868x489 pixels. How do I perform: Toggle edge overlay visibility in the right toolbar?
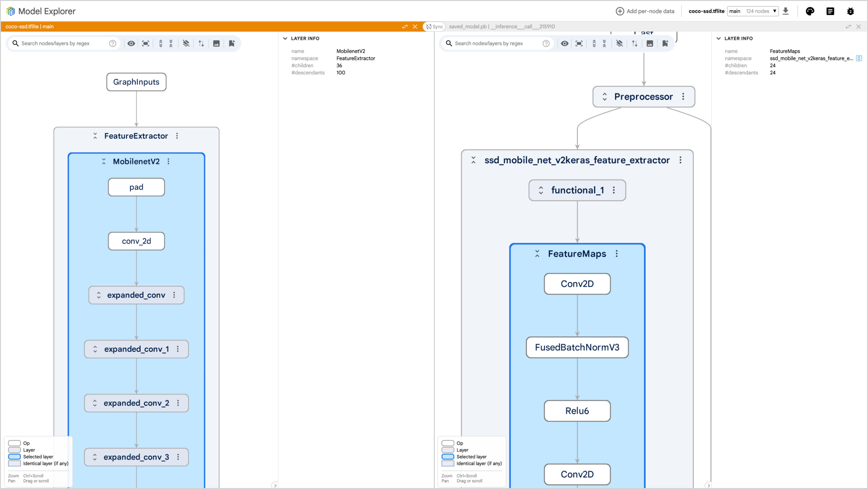pos(619,43)
